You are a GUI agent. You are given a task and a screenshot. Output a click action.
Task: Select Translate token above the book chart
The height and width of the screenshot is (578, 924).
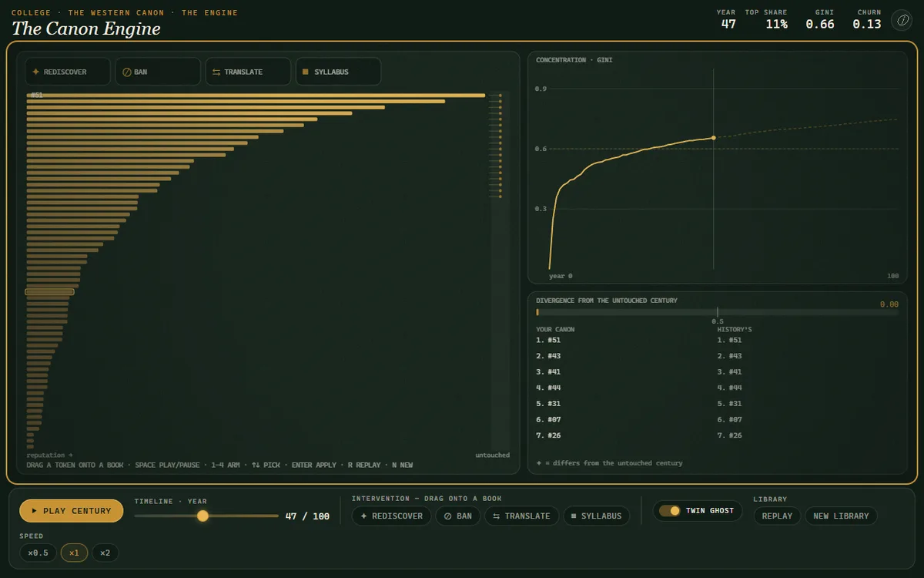point(248,72)
